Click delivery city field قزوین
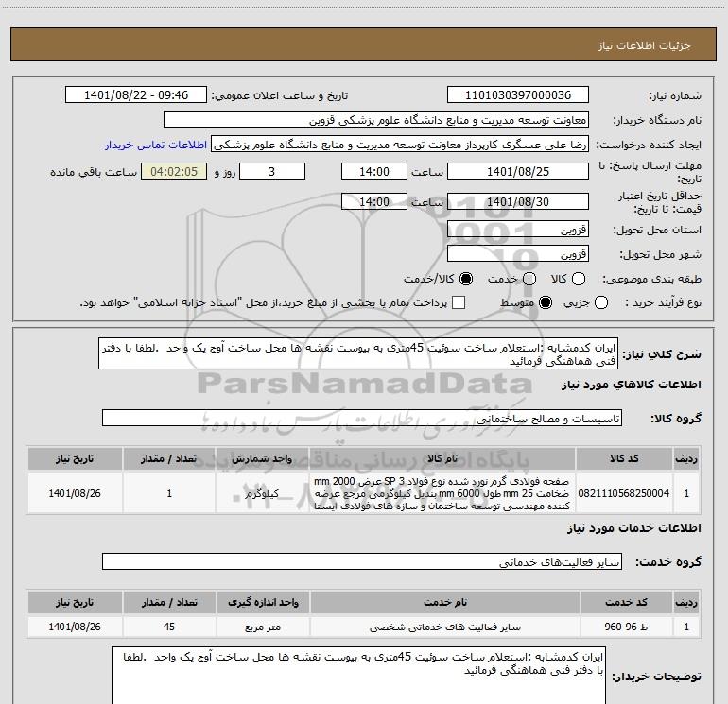 (x=518, y=254)
